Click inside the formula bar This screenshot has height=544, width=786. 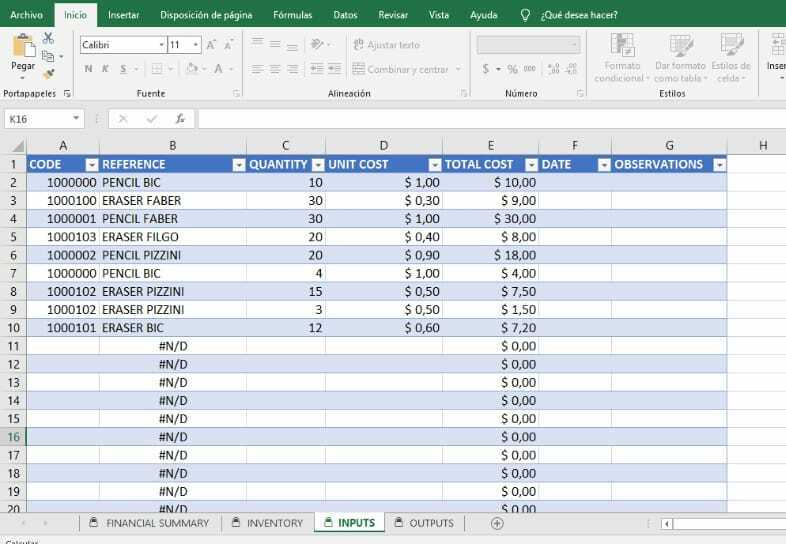491,119
